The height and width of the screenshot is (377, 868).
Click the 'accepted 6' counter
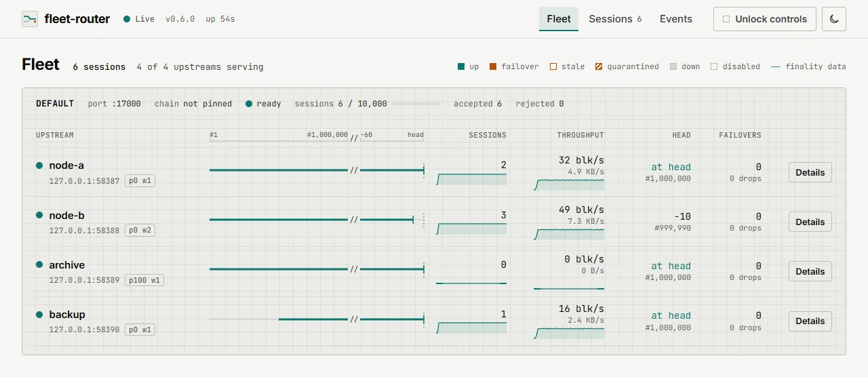coord(478,104)
